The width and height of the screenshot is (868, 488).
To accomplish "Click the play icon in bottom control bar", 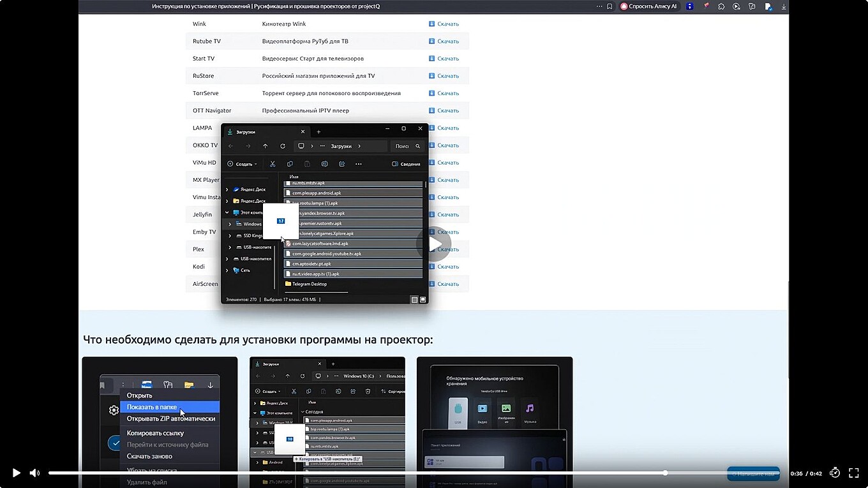I will point(17,473).
